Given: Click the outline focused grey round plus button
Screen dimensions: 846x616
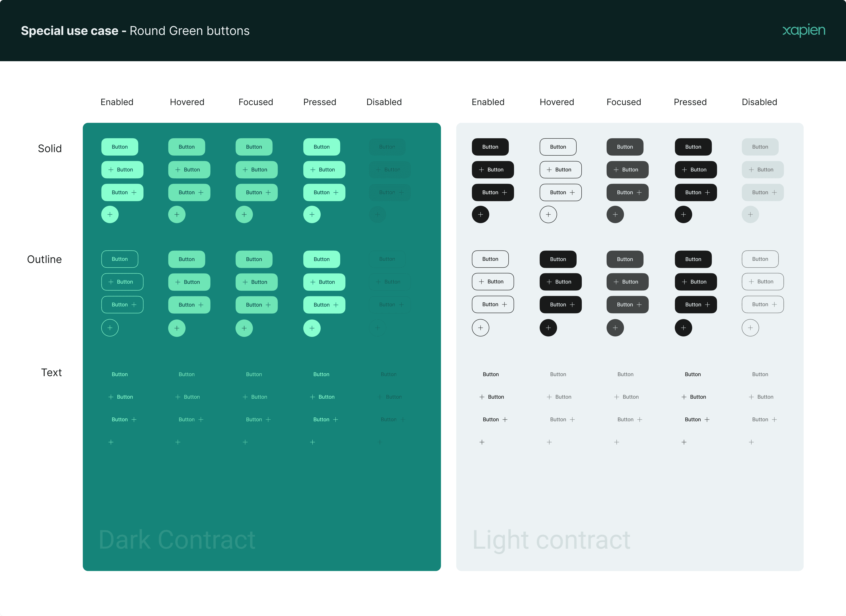Looking at the screenshot, I should click(x=615, y=328).
